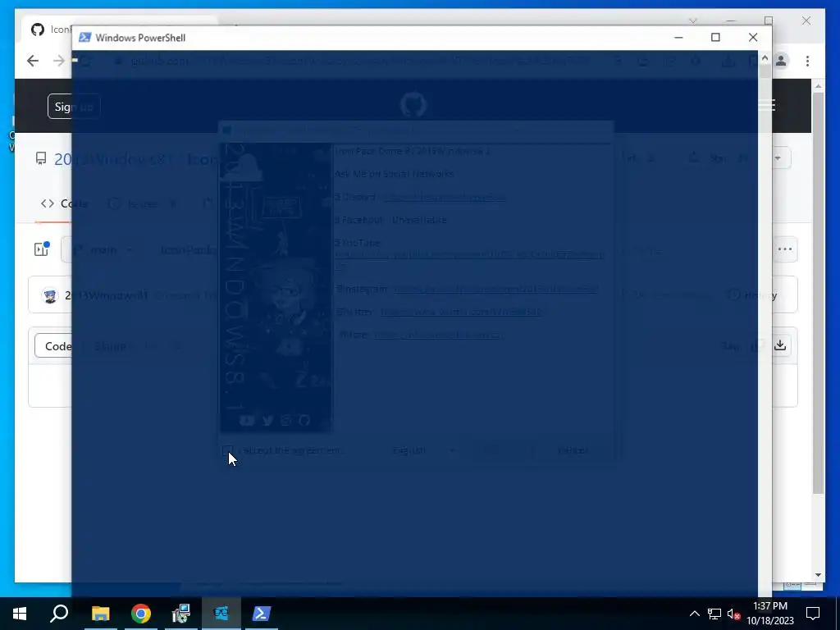Open network status in system tray

pyautogui.click(x=714, y=614)
